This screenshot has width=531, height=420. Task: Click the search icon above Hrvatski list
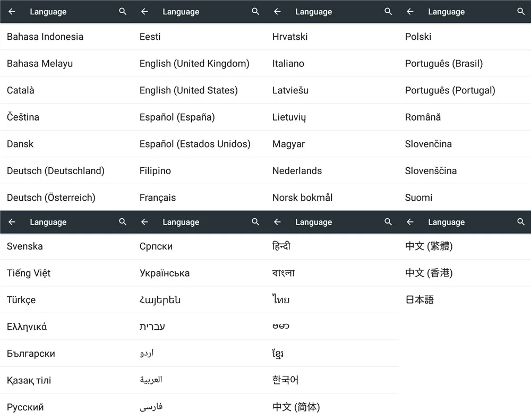click(x=388, y=12)
